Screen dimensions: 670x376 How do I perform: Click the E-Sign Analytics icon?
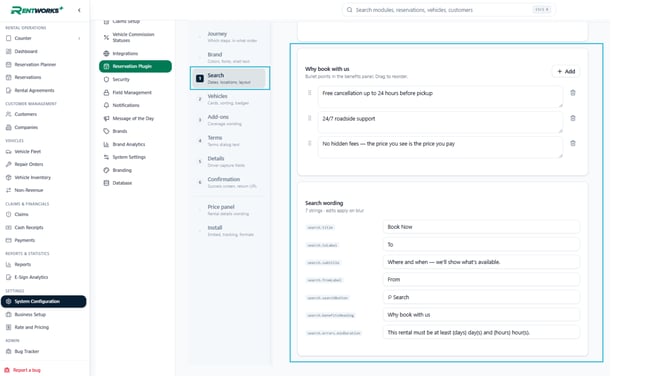click(x=9, y=277)
